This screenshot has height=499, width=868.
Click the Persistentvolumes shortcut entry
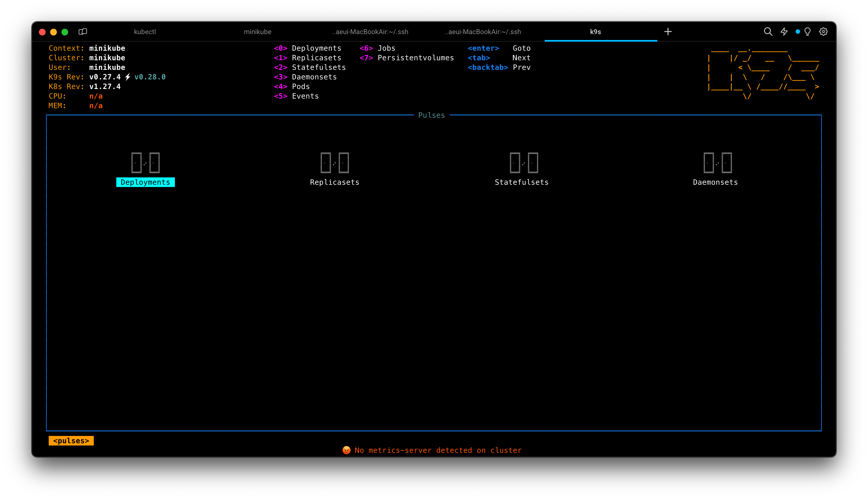[415, 58]
